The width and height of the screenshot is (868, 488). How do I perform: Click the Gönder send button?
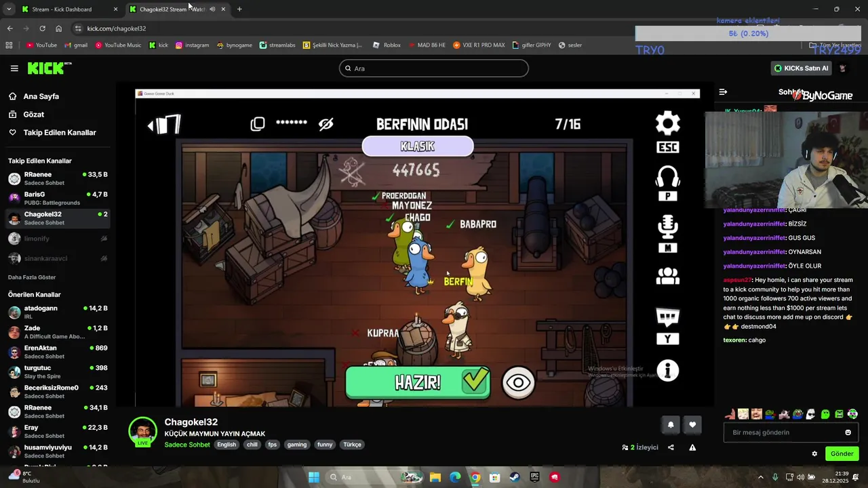(842, 454)
